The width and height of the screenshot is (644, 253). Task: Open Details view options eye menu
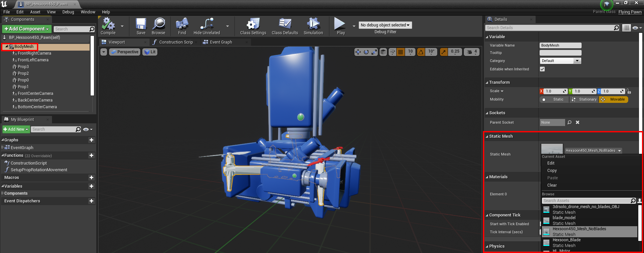pyautogui.click(x=637, y=28)
